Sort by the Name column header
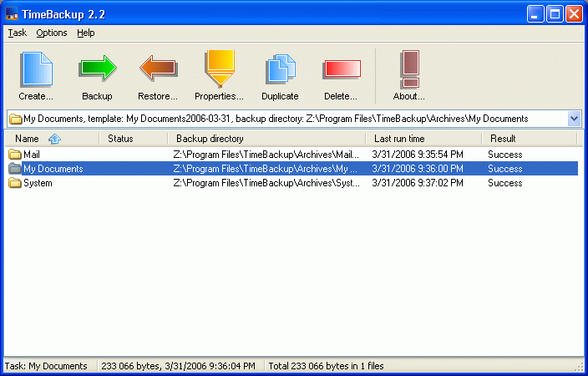The width and height of the screenshot is (588, 376). 52,139
